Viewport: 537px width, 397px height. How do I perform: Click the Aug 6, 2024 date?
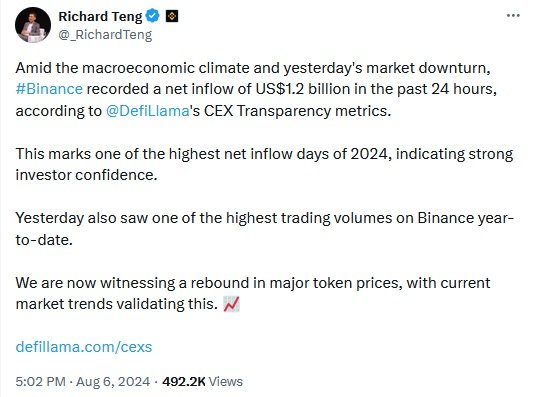[113, 381]
